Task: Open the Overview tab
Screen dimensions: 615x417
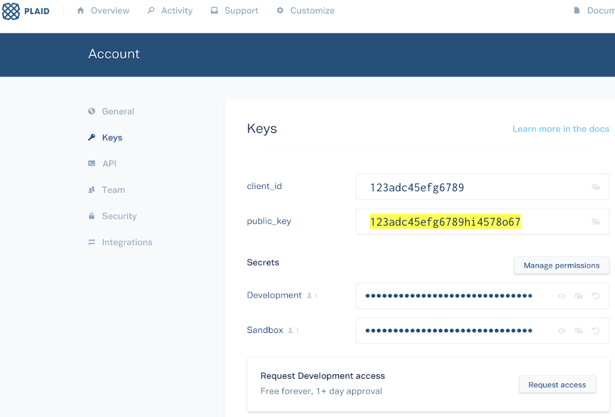Action: (103, 11)
